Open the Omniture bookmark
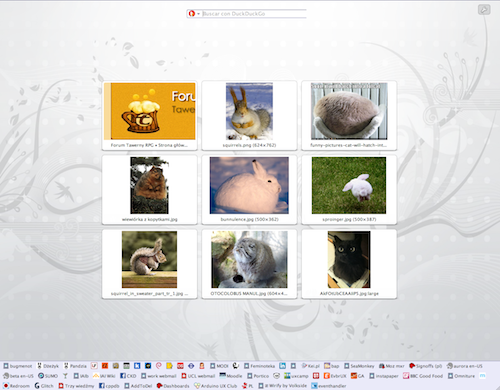500x390 pixels. (x=461, y=376)
